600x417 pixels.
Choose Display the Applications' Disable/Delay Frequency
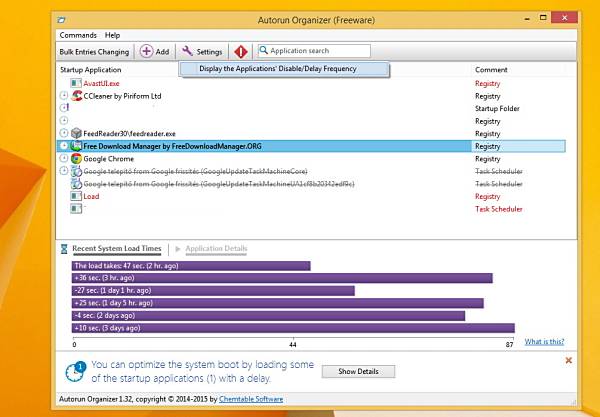click(284, 69)
